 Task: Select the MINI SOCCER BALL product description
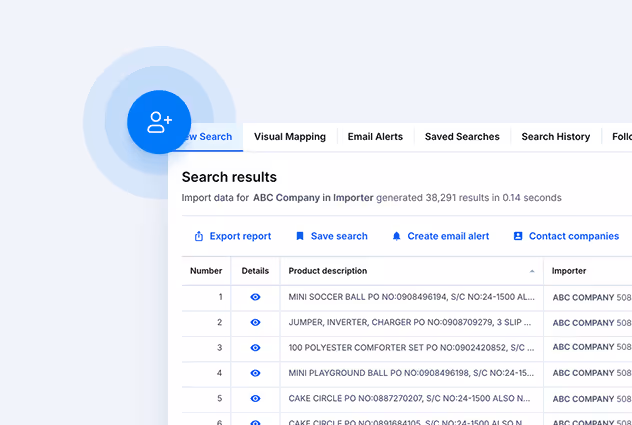(412, 297)
